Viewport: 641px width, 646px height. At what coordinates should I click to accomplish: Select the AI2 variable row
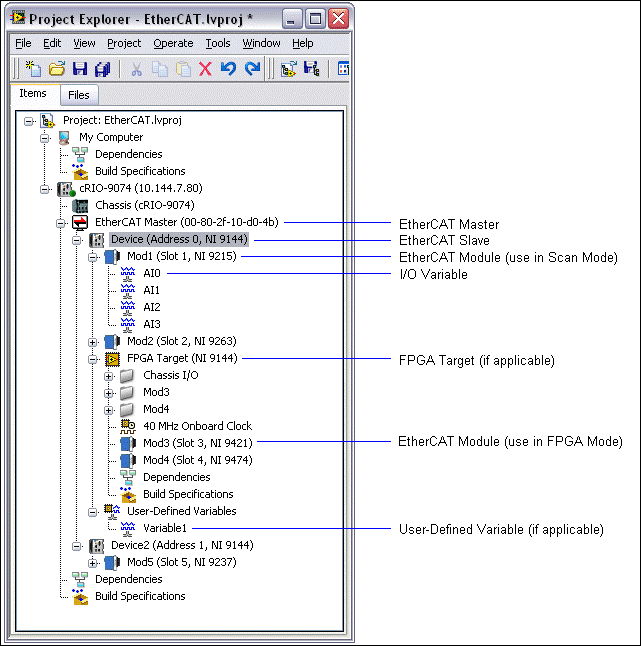click(x=152, y=307)
